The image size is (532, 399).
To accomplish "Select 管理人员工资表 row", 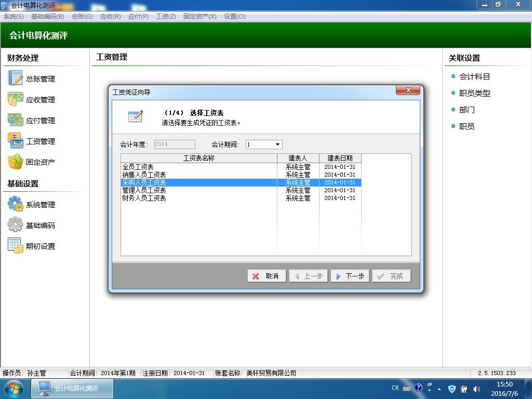I will click(241, 190).
